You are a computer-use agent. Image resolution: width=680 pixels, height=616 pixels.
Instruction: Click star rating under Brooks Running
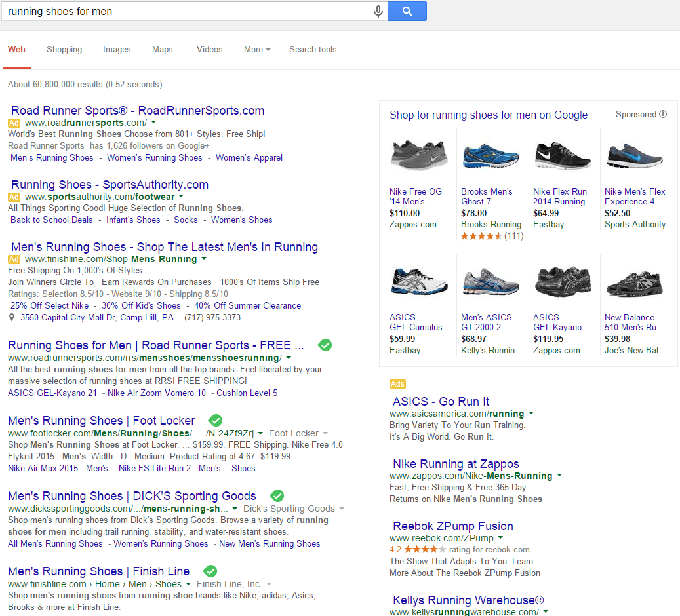[481, 236]
